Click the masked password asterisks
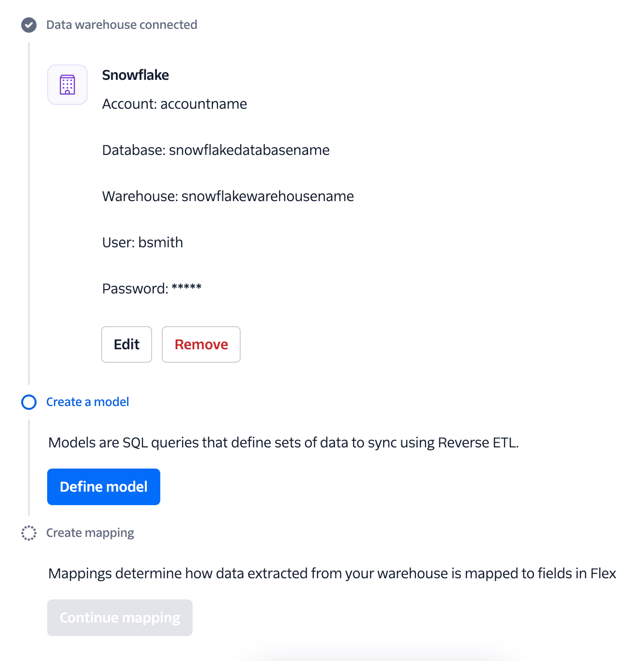This screenshot has width=644, height=661. (187, 288)
